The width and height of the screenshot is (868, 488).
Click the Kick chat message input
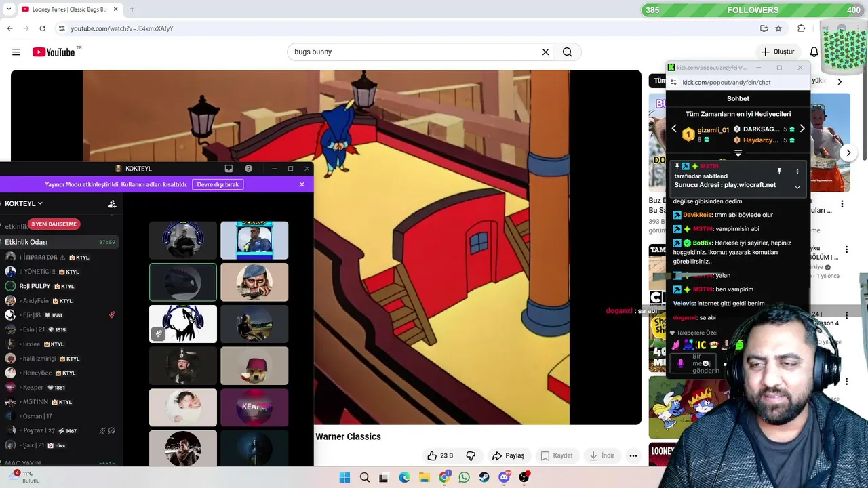point(705,363)
